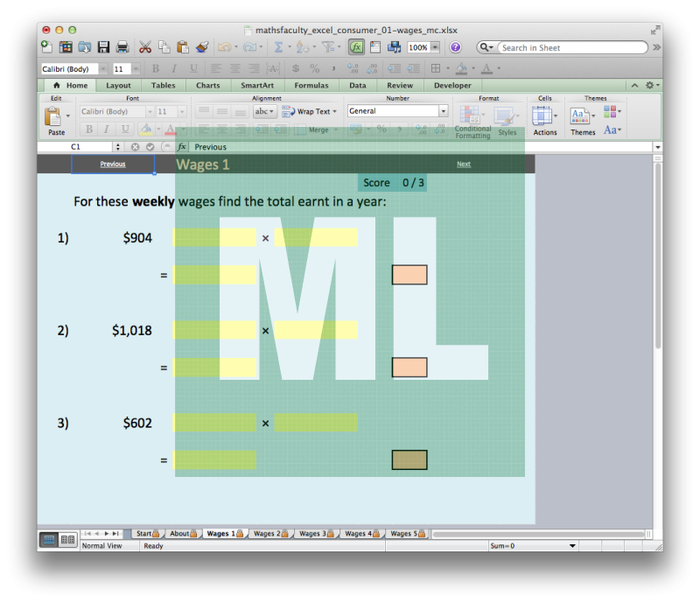This screenshot has width=700, height=603.
Task: Click the Cut scissors icon
Action: [145, 47]
